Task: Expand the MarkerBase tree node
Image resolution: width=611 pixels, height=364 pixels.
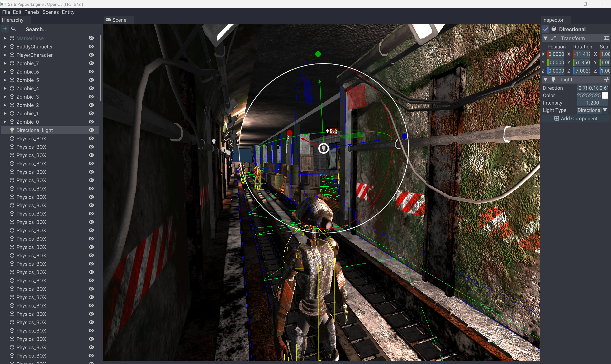Action: (5, 38)
